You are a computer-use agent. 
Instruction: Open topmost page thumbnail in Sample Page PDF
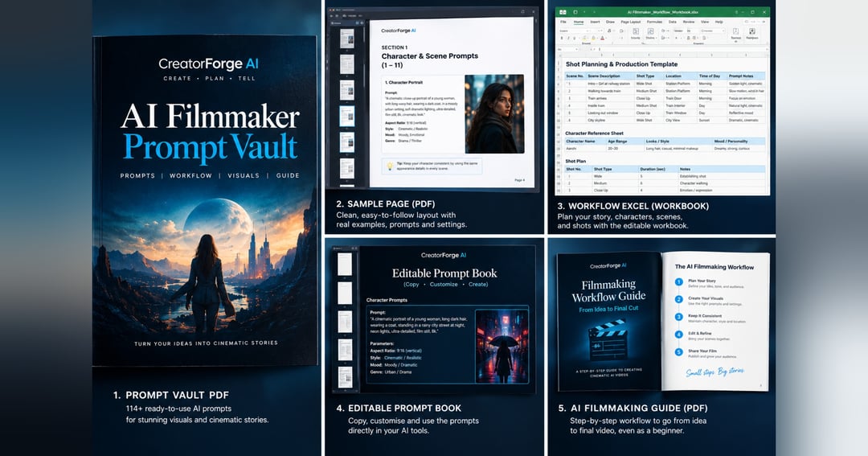pos(346,39)
